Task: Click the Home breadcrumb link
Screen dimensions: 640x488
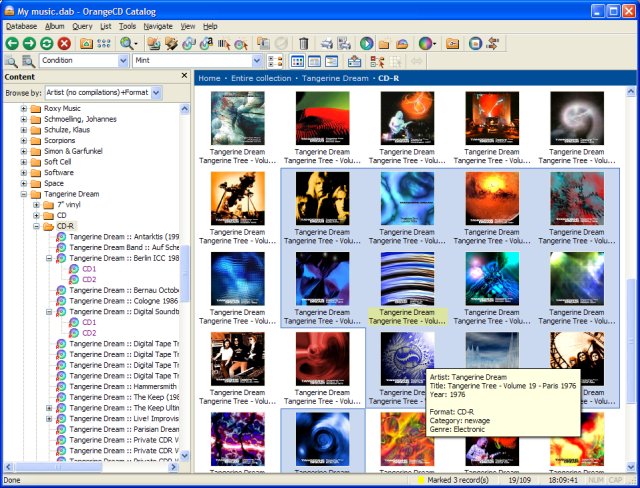Action: point(209,77)
